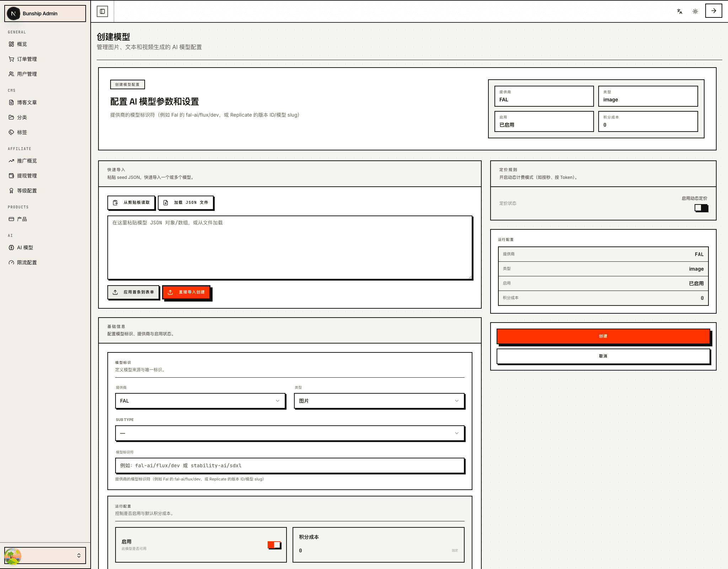Viewport: 728px width, 569px height.
Task: Expand the SUB TYPE dropdown
Action: (290, 433)
